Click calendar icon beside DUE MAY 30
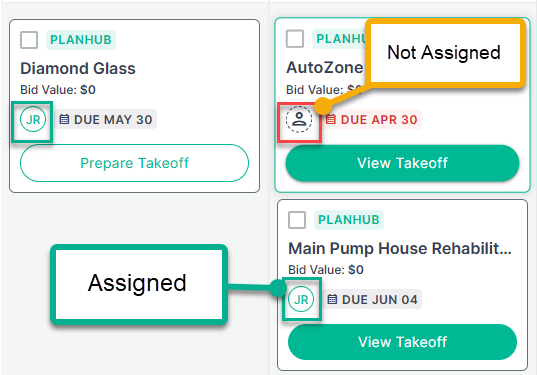The width and height of the screenshot is (537, 375). (64, 120)
